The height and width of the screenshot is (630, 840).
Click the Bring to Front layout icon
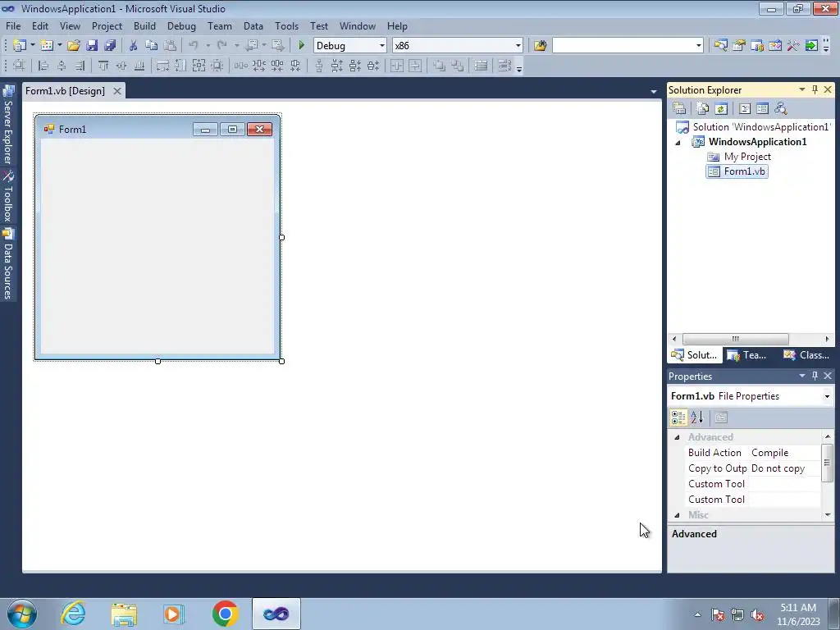(440, 66)
